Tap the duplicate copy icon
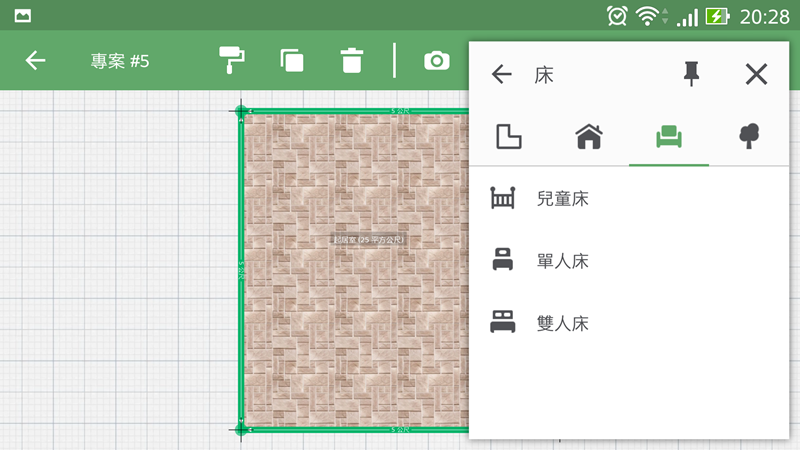Image resolution: width=800 pixels, height=450 pixels. tap(292, 61)
